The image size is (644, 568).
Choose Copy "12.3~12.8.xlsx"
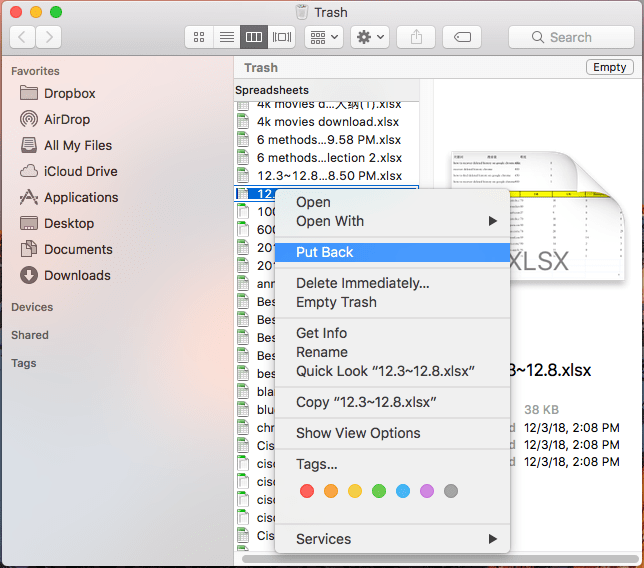tap(392, 402)
